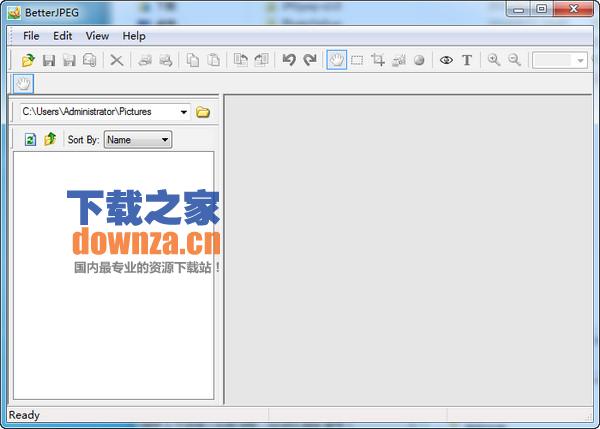Click the Delete X icon

coord(116,60)
